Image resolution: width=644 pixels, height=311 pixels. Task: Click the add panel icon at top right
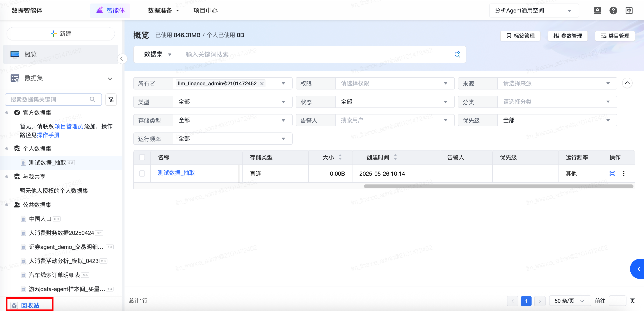pos(629,11)
